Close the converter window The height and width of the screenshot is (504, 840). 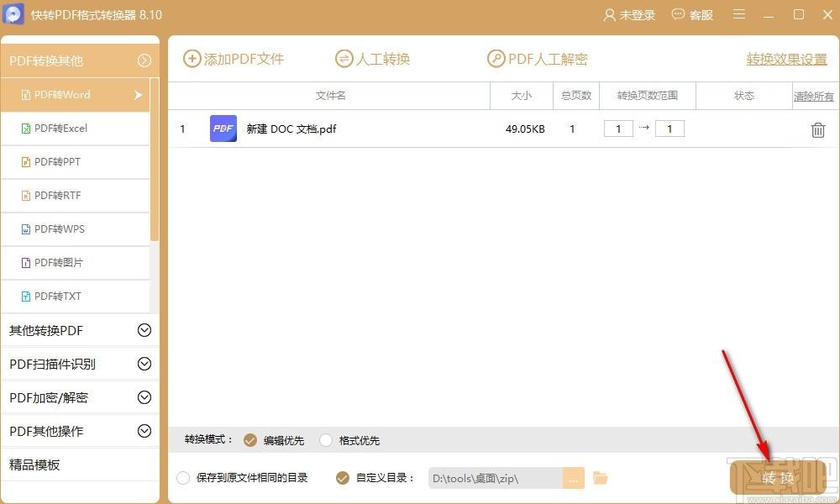827,14
